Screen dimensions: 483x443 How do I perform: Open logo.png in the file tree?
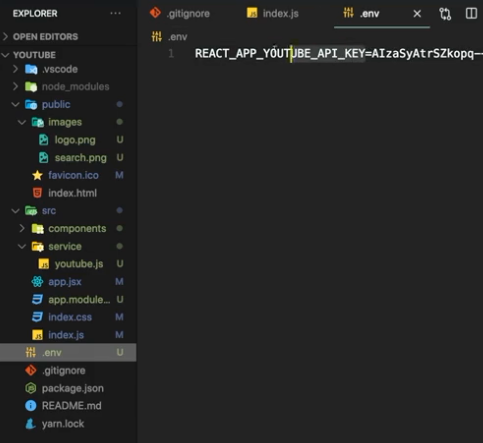tap(75, 140)
